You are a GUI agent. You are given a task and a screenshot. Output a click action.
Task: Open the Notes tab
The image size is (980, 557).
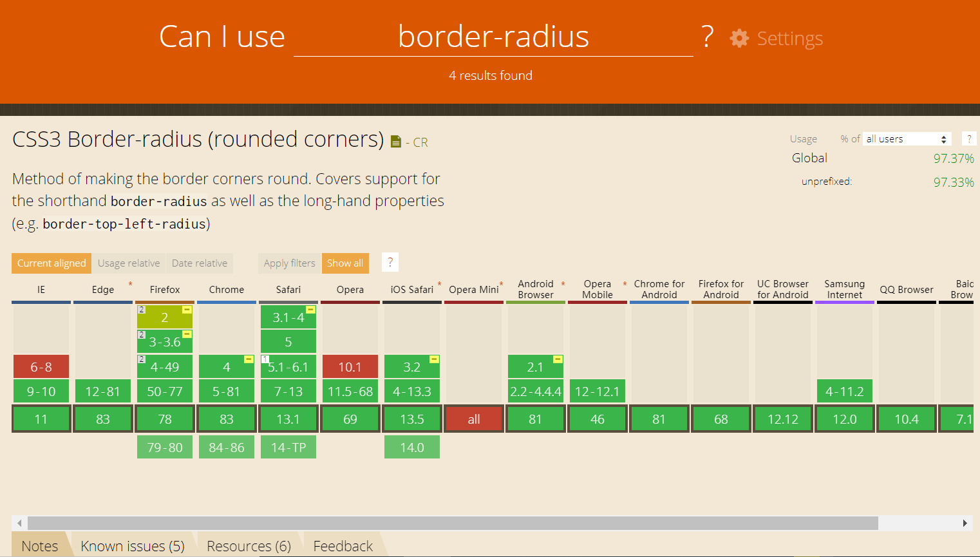coord(40,546)
